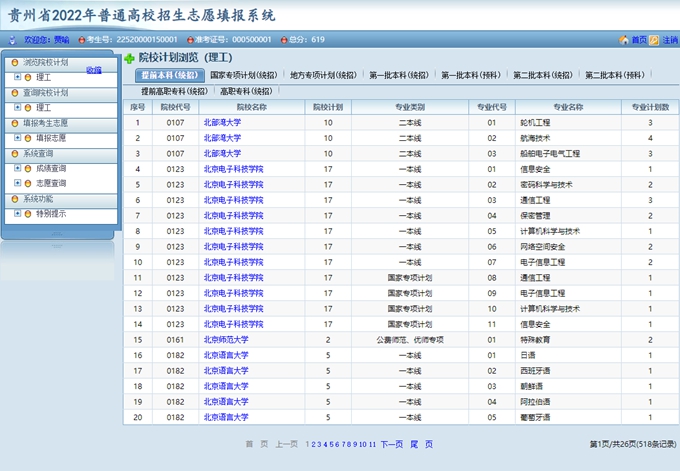Click the home icon beside 首页

pos(624,40)
